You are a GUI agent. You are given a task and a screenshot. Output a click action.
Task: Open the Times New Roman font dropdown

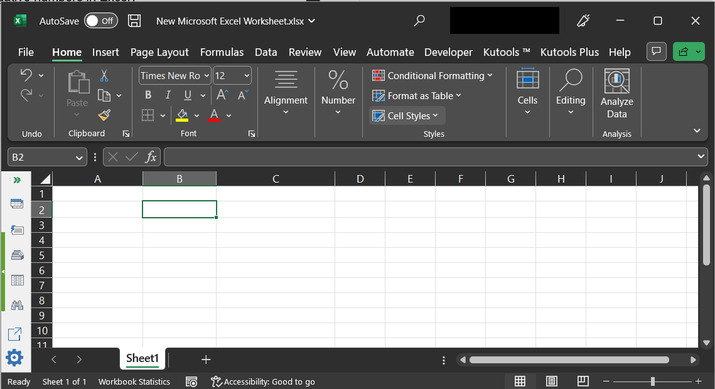pyautogui.click(x=206, y=76)
